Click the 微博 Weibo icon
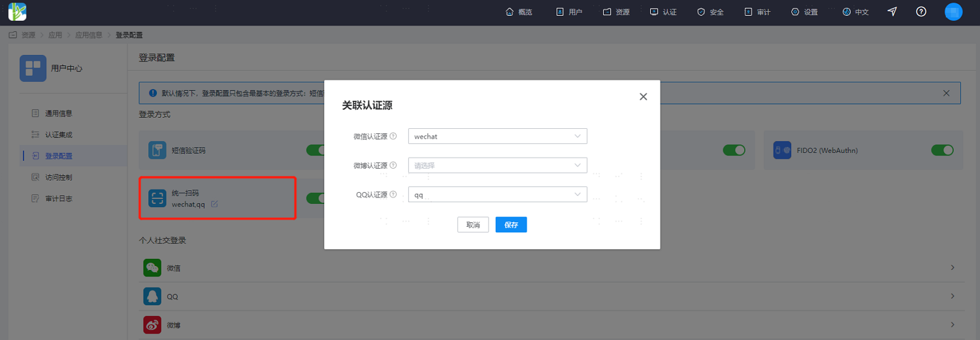Screen dimensions: 980x340 click(x=152, y=324)
